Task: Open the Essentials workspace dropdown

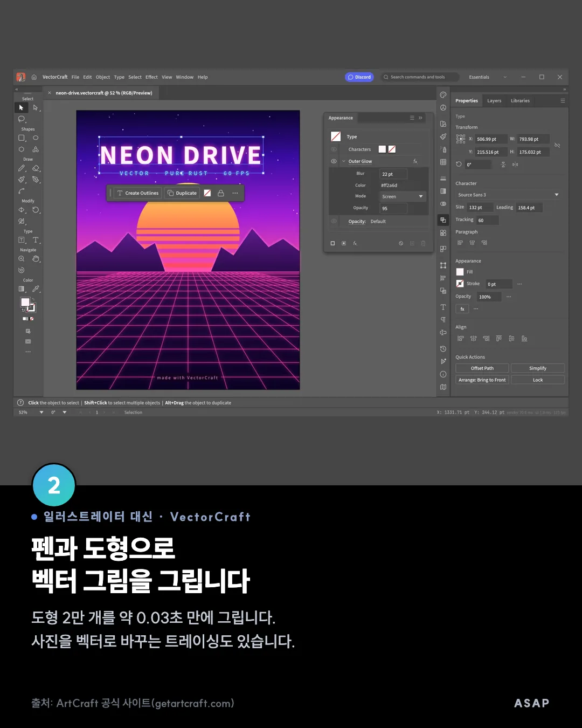Action: [x=488, y=77]
